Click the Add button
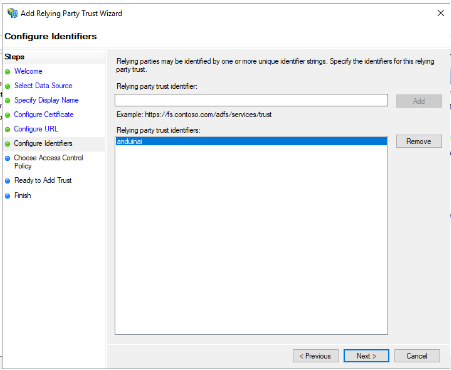 coord(419,101)
